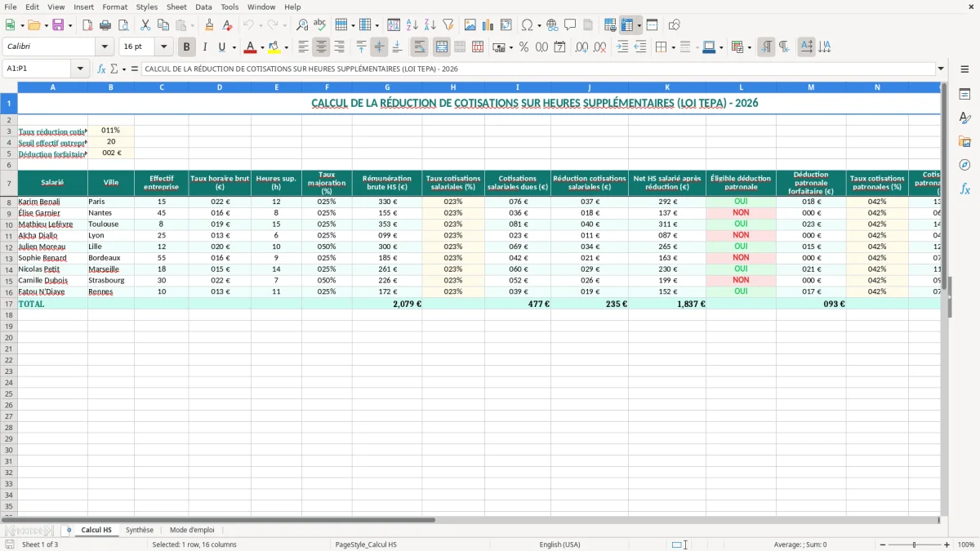Run the spelling check (abc icon)
This screenshot has width=980, height=551.
320,25
